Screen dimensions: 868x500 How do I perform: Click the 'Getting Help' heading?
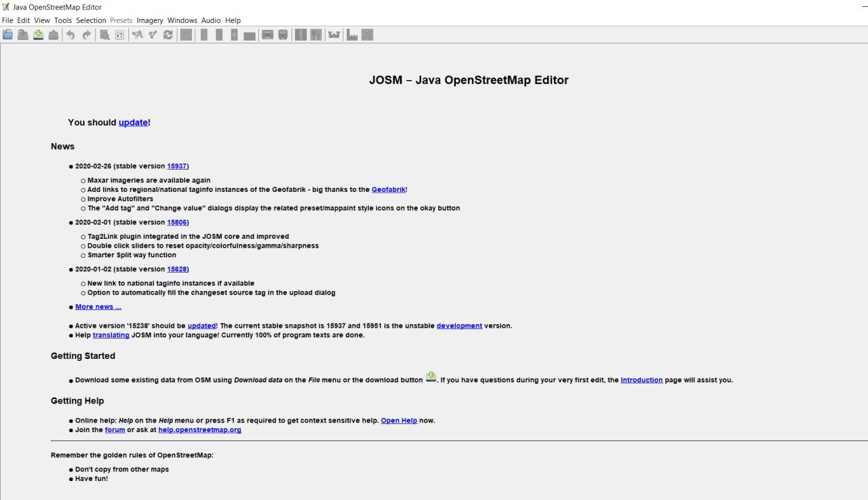77,401
